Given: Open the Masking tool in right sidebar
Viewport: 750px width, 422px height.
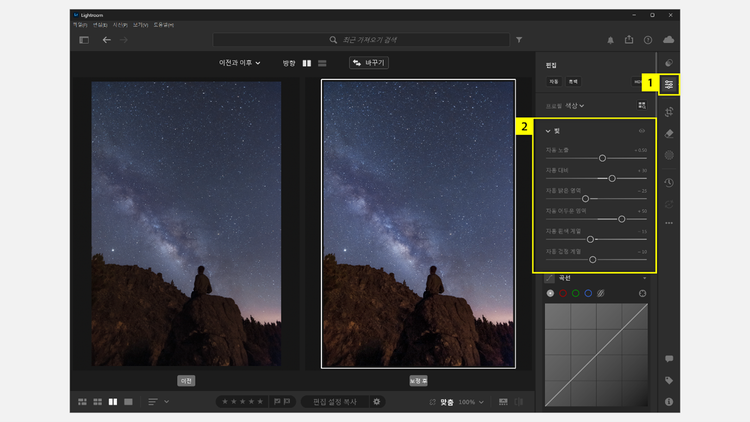Looking at the screenshot, I should (x=668, y=156).
